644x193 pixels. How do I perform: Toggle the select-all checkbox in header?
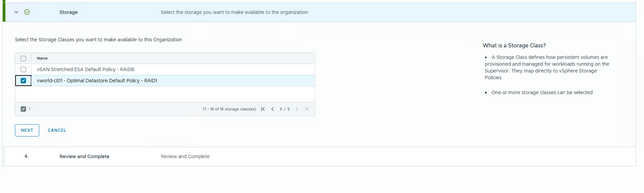coord(23,59)
